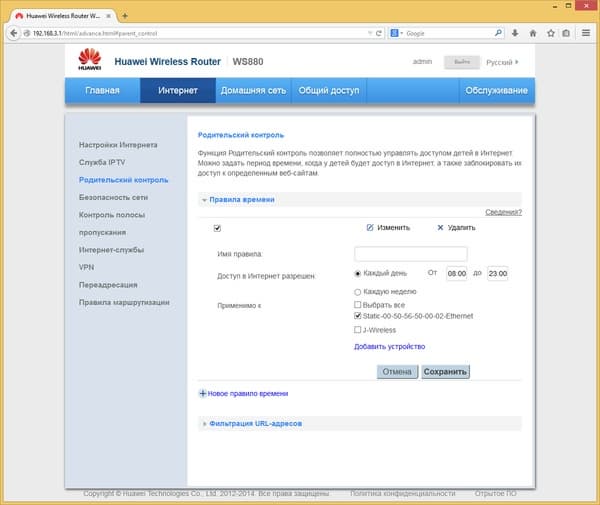Open Переадресация in the sidebar
Viewport: 600px width, 505px height.
coord(108,285)
